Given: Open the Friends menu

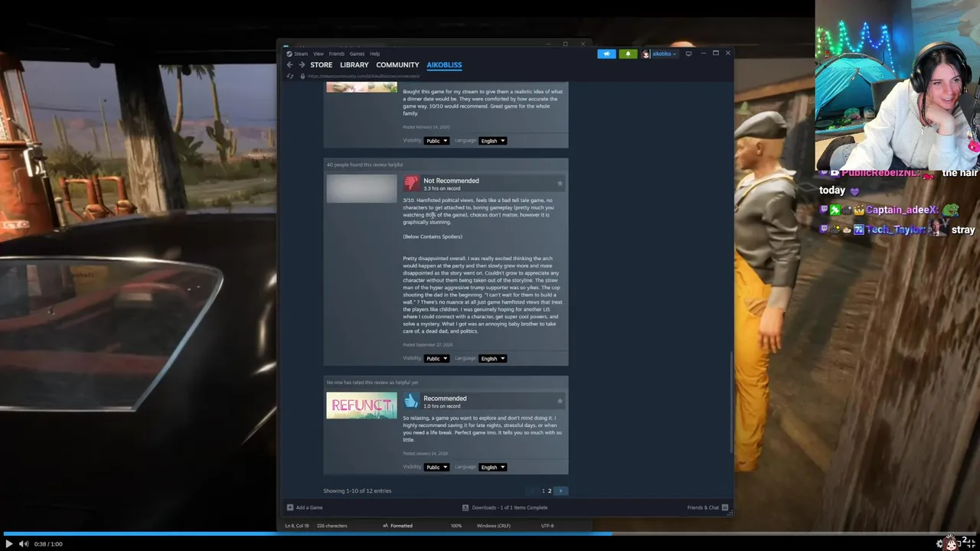Looking at the screenshot, I should 337,54.
